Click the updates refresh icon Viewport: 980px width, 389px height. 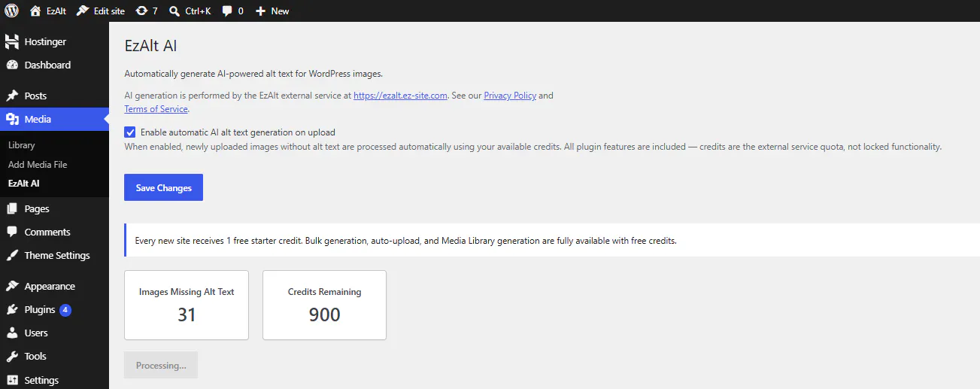141,11
